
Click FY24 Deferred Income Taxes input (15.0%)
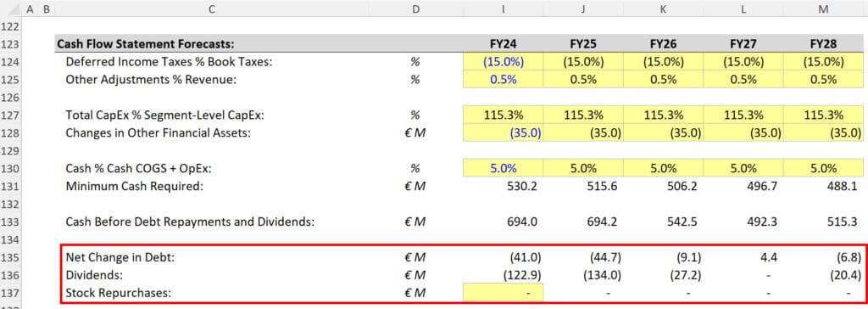point(504,62)
